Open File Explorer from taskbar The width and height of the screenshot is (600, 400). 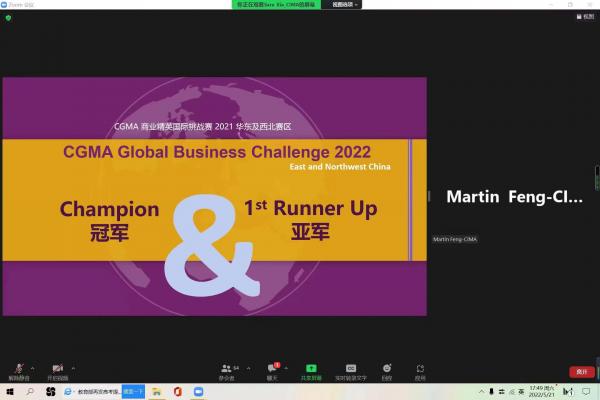157,392
